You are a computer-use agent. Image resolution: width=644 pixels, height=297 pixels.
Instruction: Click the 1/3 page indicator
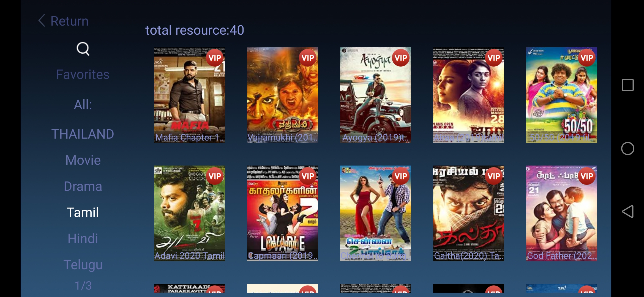click(x=83, y=286)
